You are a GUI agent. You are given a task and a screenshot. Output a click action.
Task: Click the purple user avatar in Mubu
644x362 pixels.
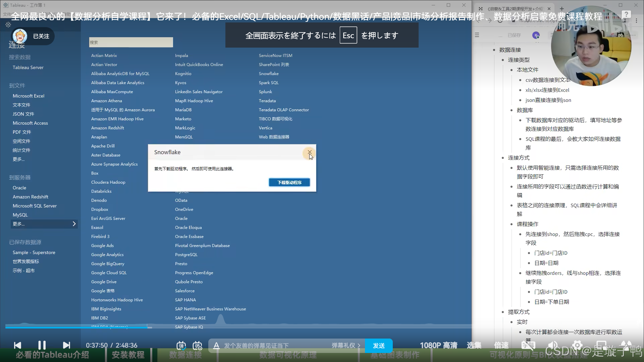[536, 35]
